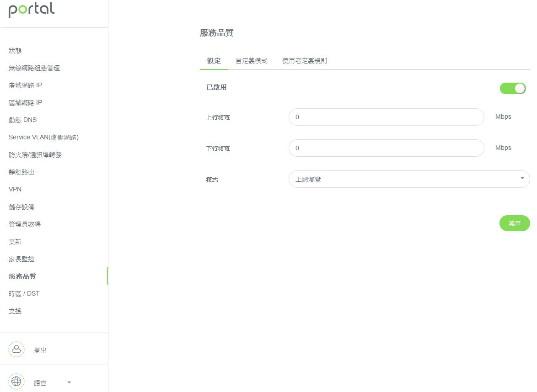Click the 套用 apply button

coord(515,223)
